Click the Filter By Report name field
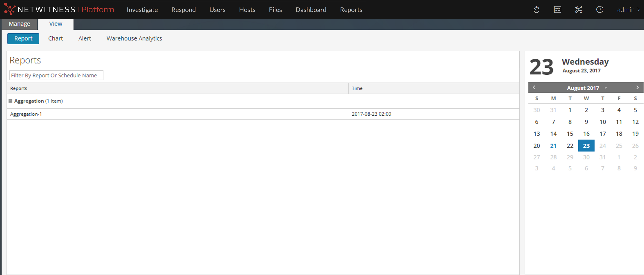Viewport: 644px width, 275px height. 56,75
